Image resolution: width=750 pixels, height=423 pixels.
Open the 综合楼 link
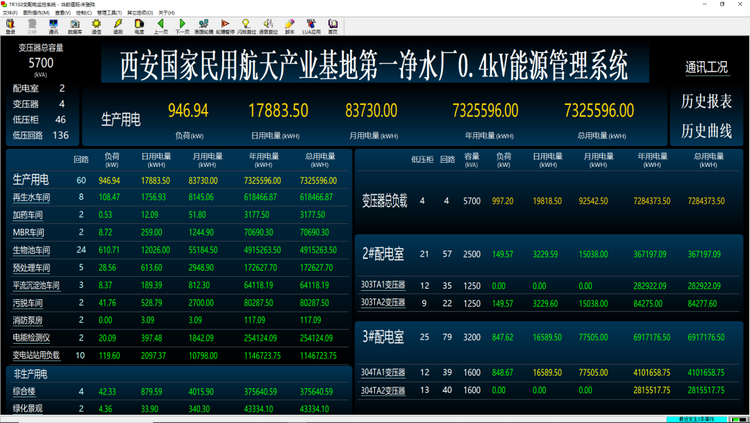click(24, 391)
